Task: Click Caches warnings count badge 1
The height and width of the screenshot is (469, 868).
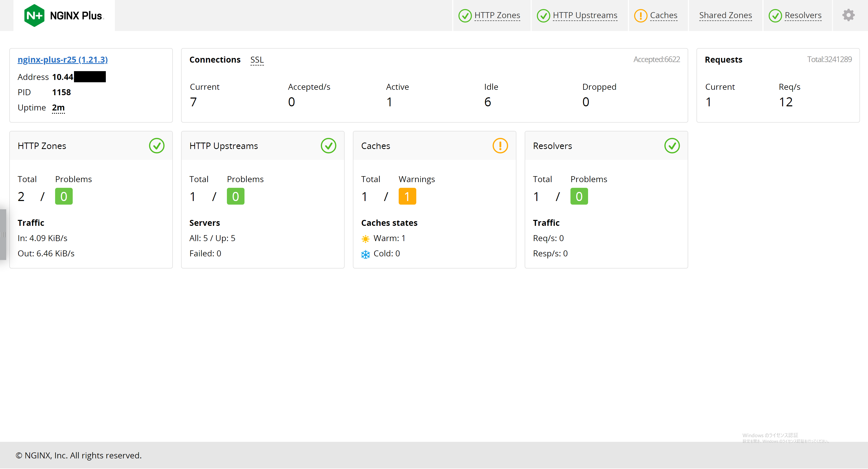Action: 407,196
